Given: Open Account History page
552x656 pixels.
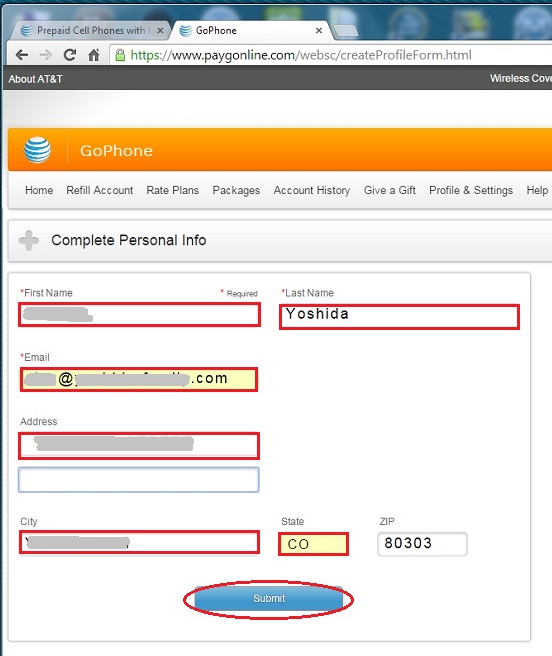Looking at the screenshot, I should coord(312,190).
